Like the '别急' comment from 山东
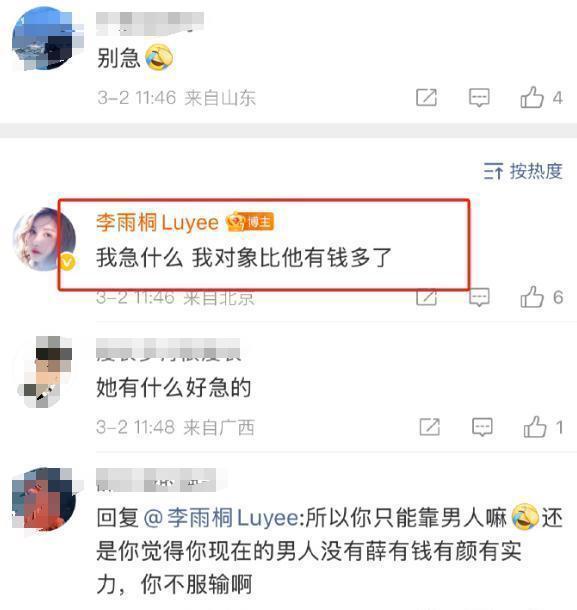The height and width of the screenshot is (610, 577). tap(532, 97)
